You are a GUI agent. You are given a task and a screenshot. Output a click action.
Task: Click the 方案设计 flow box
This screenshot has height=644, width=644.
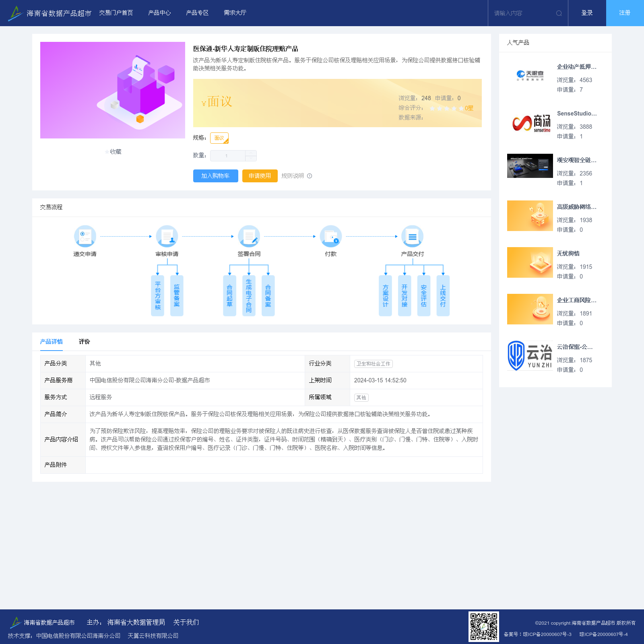coord(385,295)
